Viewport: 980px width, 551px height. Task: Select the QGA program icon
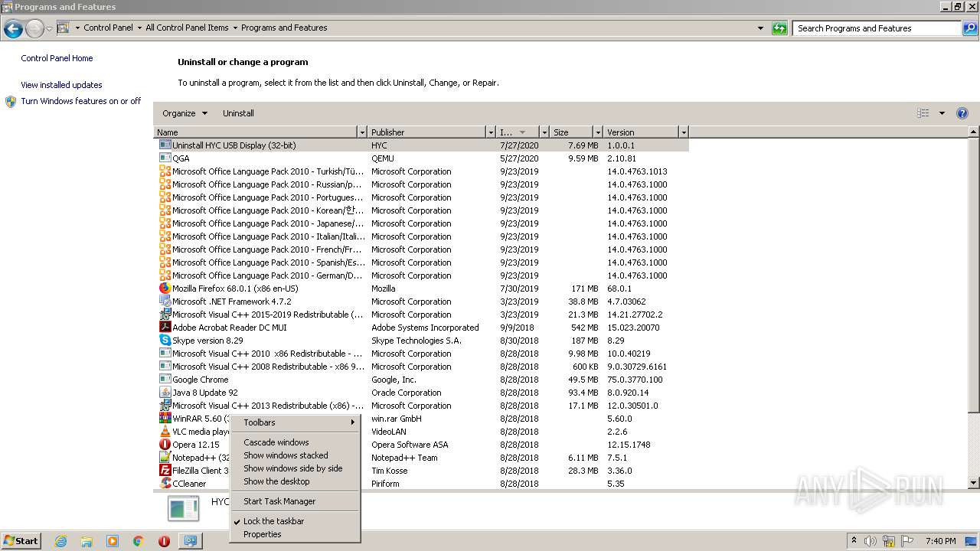coord(165,158)
